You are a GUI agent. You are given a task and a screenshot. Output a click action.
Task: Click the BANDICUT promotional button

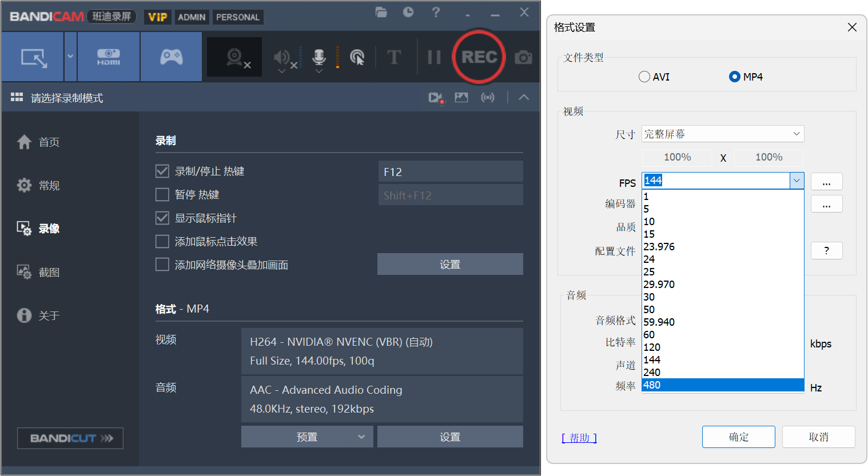click(x=70, y=438)
